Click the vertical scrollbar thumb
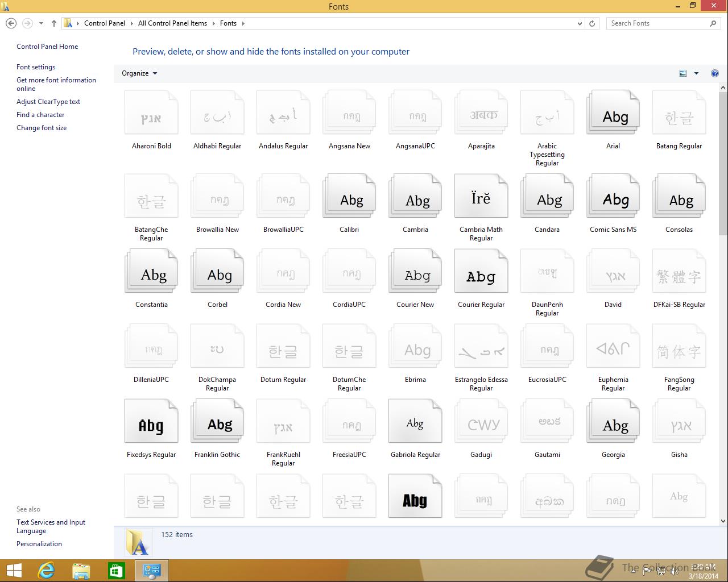The image size is (728, 582). click(723, 163)
